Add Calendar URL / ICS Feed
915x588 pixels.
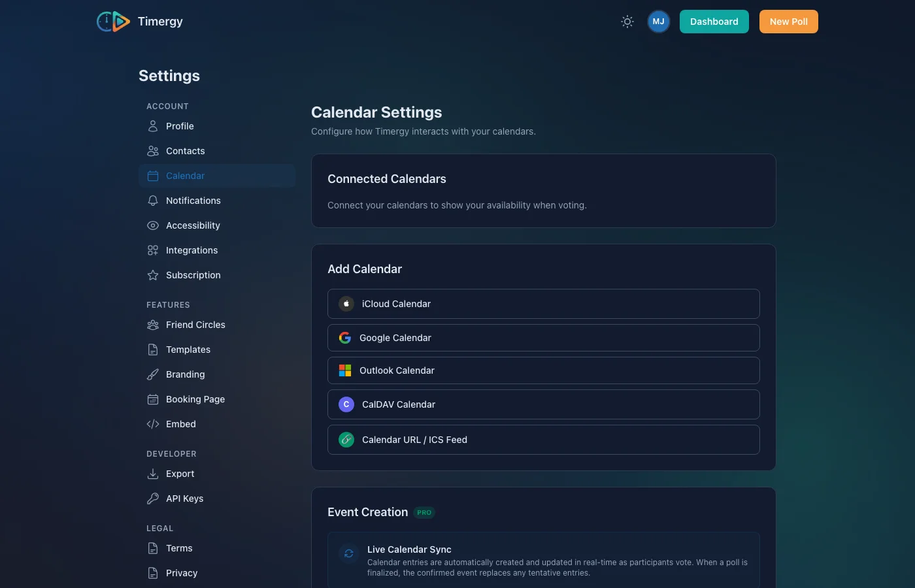544,440
